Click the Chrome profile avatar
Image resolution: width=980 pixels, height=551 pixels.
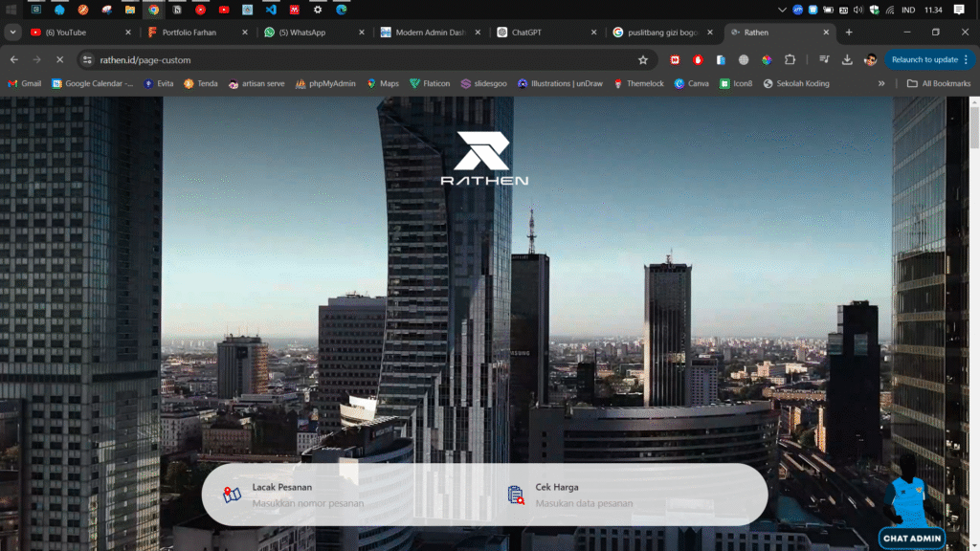click(x=870, y=59)
